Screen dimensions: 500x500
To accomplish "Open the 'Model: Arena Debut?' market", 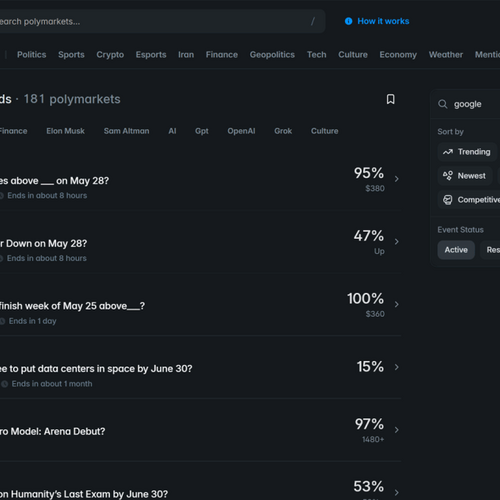I will (x=52, y=431).
